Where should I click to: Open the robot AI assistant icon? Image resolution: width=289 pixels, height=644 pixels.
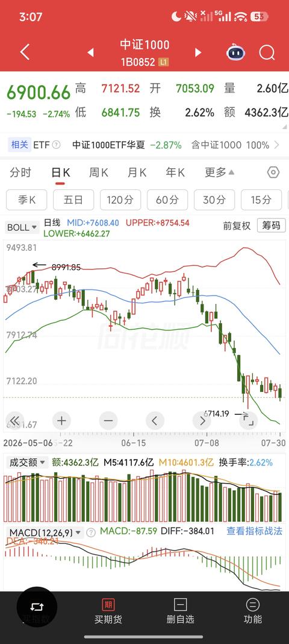[x=235, y=52]
